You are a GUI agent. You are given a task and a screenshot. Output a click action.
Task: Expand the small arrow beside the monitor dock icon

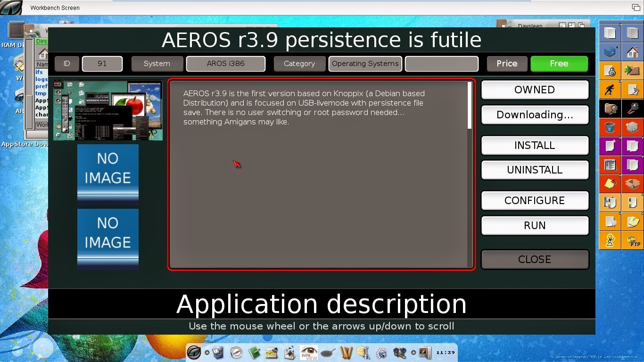413,353
